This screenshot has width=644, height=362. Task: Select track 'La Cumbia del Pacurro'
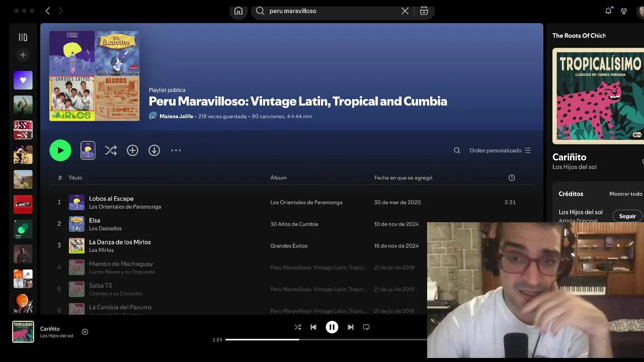click(x=120, y=307)
